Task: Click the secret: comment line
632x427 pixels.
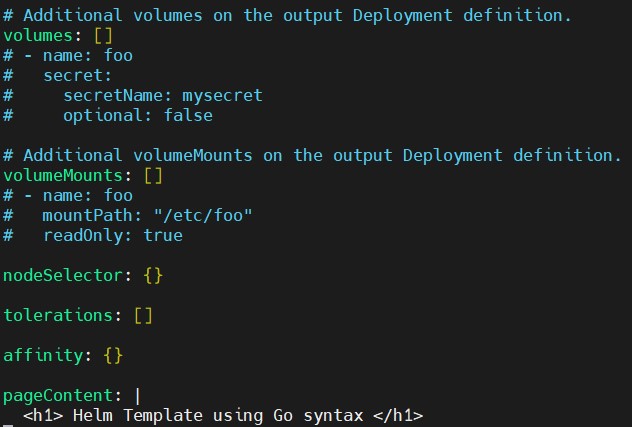Action: pyautogui.click(x=58, y=76)
